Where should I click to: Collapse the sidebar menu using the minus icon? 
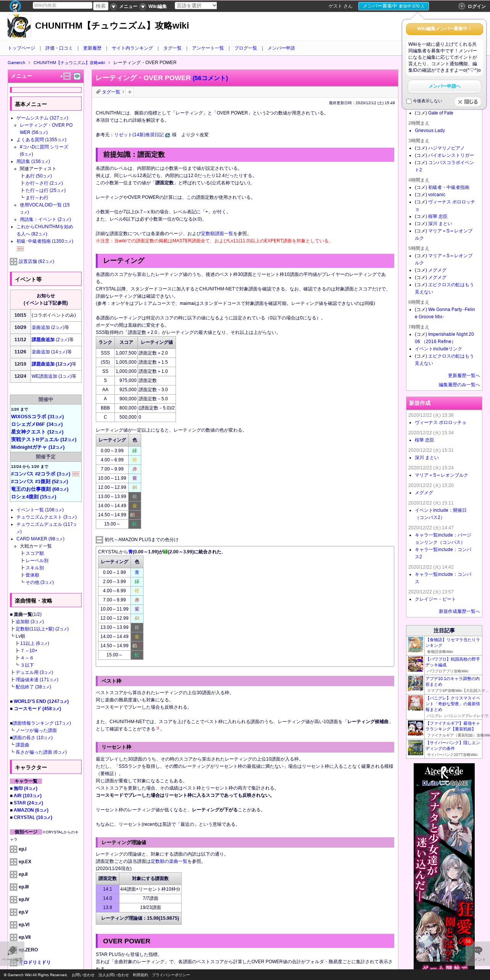pyautogui.click(x=67, y=76)
